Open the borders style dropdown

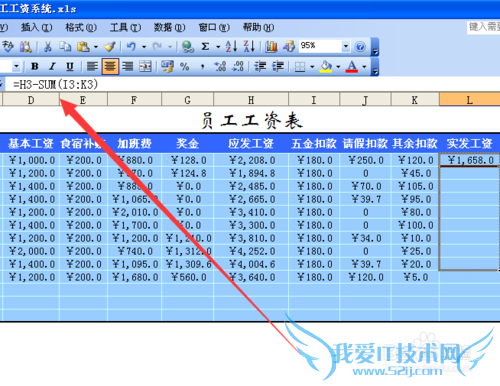312,67
